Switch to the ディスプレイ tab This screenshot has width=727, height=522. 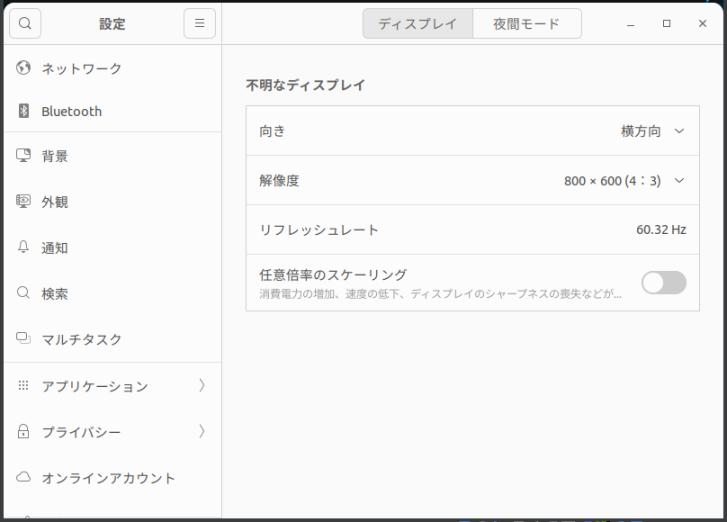(x=418, y=24)
